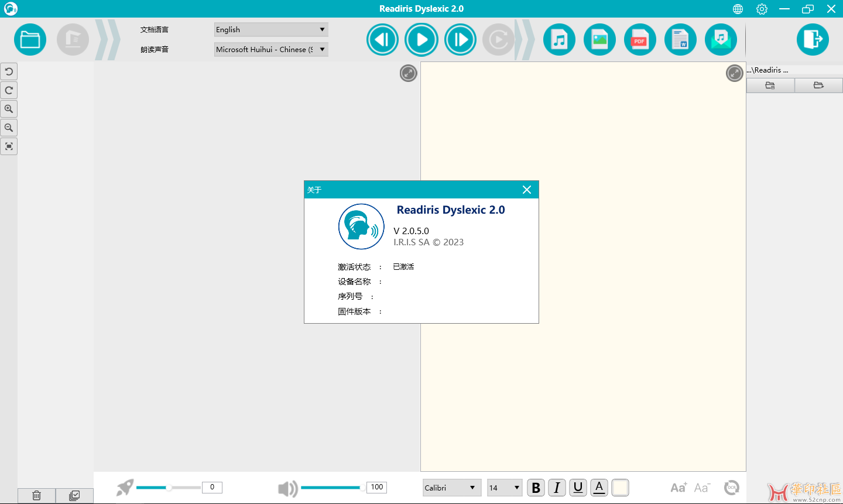Viewport: 843px width, 504px height.
Task: Click the reading speed value field showing 0
Action: click(x=212, y=487)
